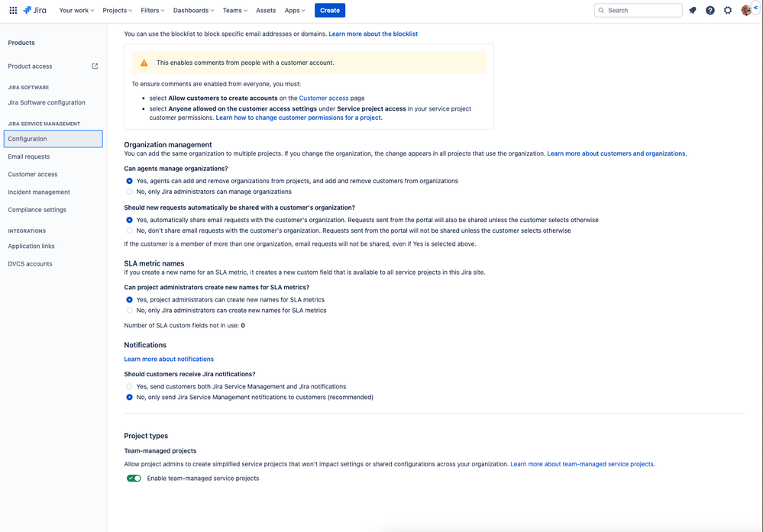
Task: Open 'Learn more about the blocklist' link
Action: pos(373,34)
